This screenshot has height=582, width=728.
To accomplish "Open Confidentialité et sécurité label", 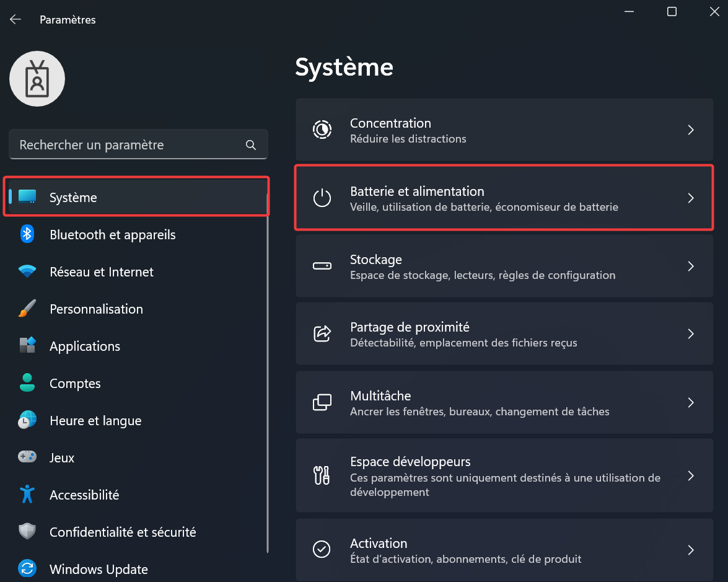I will click(123, 532).
